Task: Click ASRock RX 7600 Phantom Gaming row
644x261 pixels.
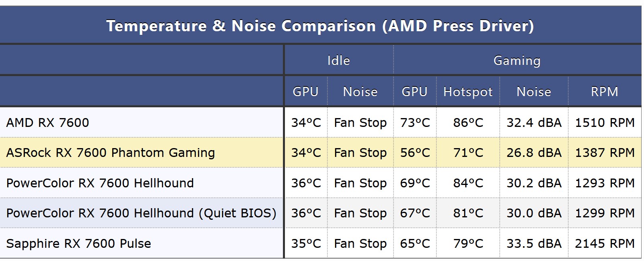Action: 111,153
